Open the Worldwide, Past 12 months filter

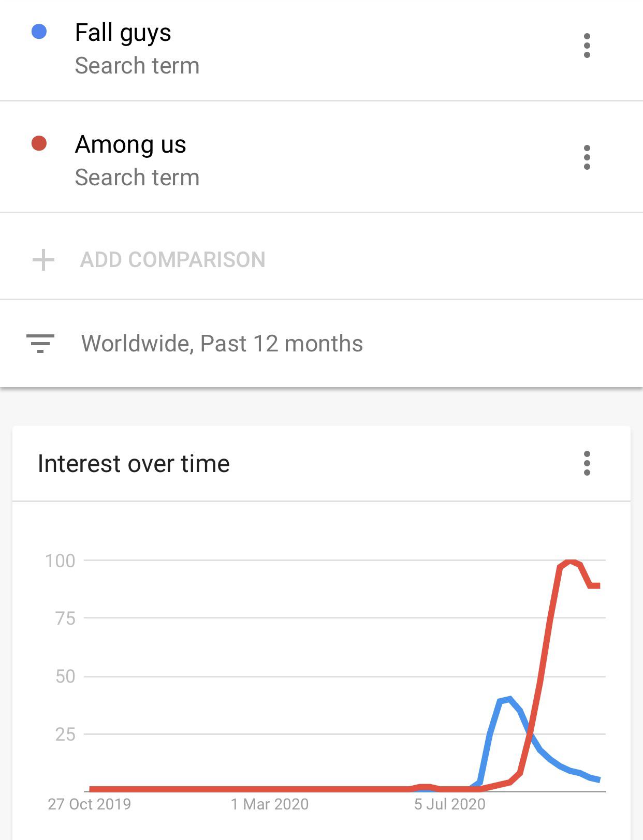coord(223,343)
